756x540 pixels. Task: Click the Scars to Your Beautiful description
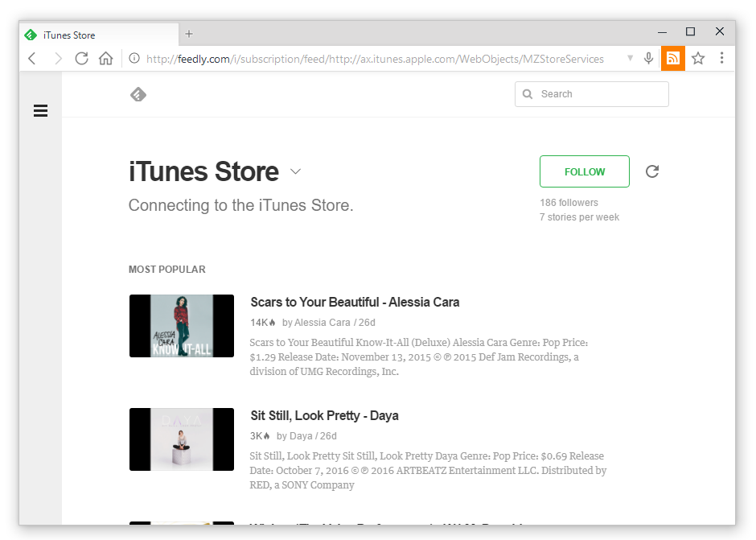(x=418, y=357)
